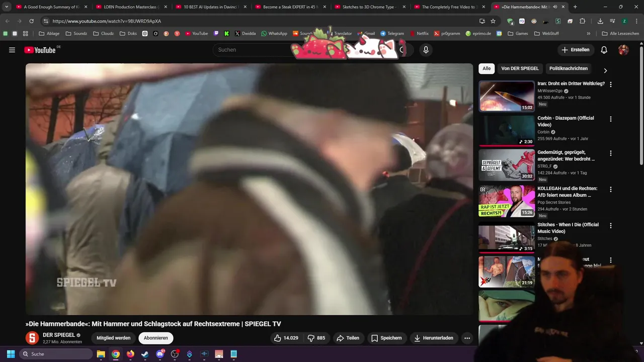Open media controls icon in Chrome toolbar
Screen dimensions: 644x362
point(612,21)
